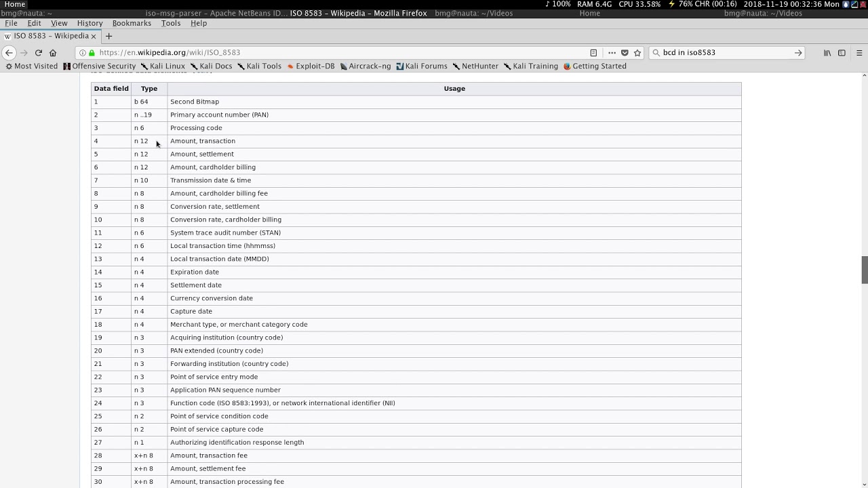Select 'Primary account number (PAN)' cell
The width and height of the screenshot is (868, 488).
[454, 115]
